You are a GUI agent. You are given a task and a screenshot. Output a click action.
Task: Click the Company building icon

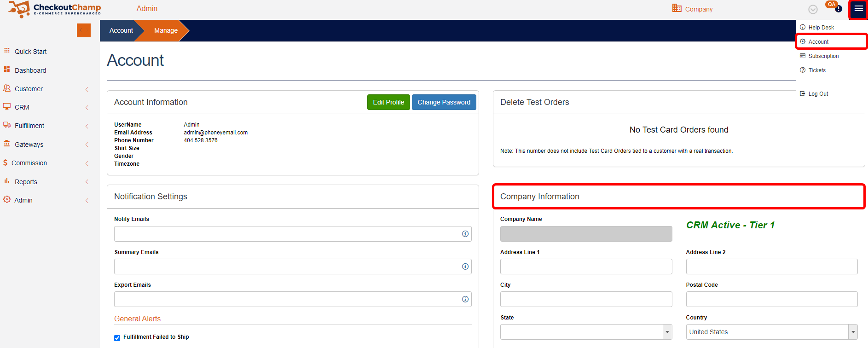click(677, 8)
